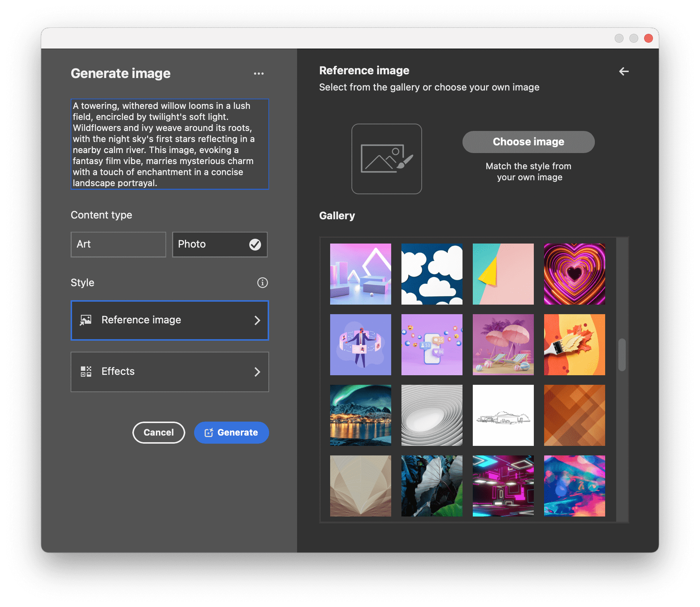Select the teal, yellow and pink paper thumbnail
This screenshot has height=607, width=700.
pos(503,274)
